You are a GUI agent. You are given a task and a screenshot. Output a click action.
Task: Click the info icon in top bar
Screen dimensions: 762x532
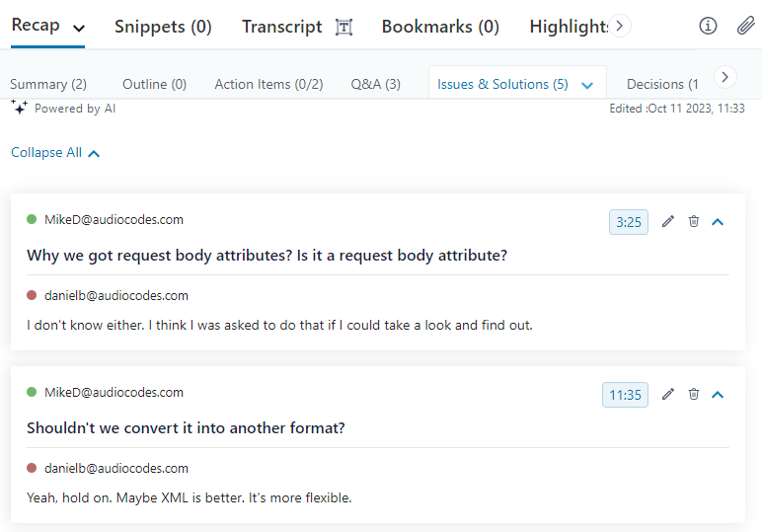[x=708, y=26]
